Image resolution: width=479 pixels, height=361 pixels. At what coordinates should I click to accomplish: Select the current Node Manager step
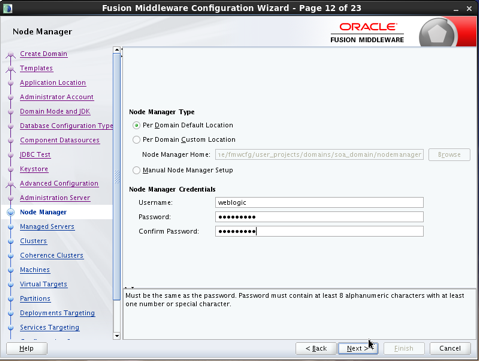pos(43,212)
